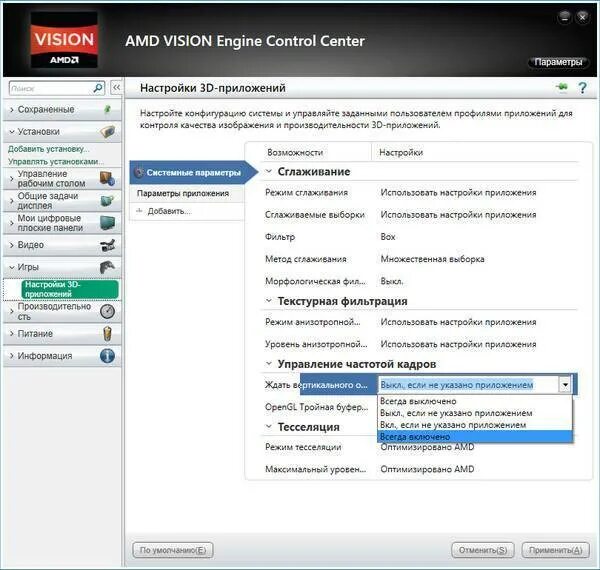Collapse Управление частотой кадров group
Viewport: 600px width, 570px height.
269,364
